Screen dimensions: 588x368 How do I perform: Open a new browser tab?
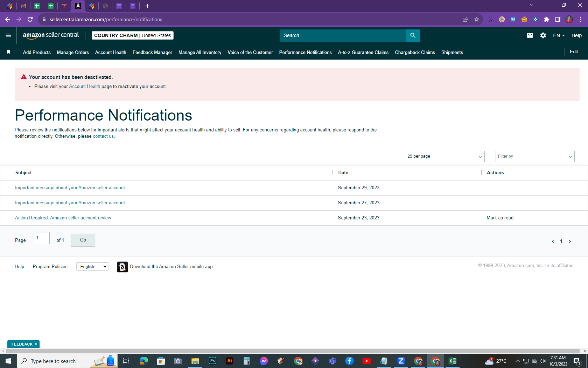tap(147, 6)
